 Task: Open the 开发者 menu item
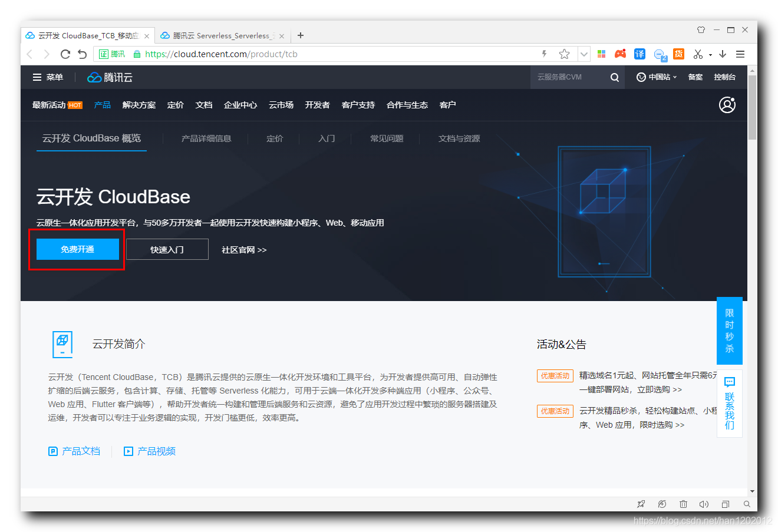pos(317,105)
